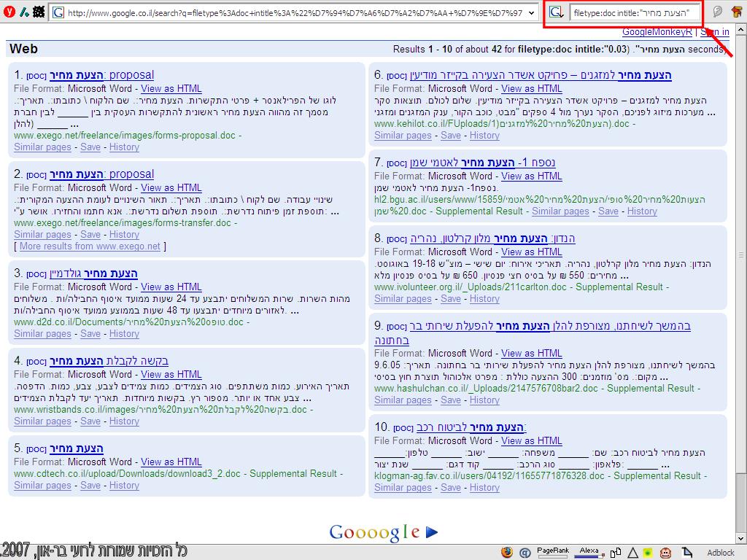Click the vertical scrollbar up arrow

tap(741, 29)
